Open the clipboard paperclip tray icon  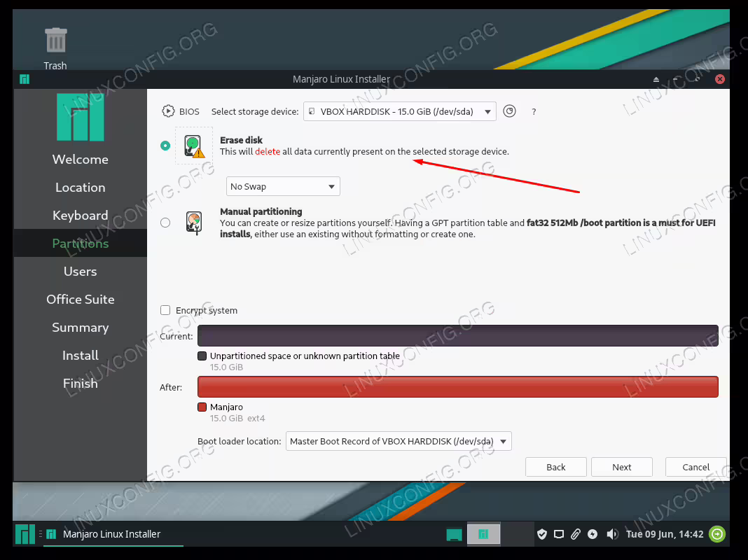[575, 534]
